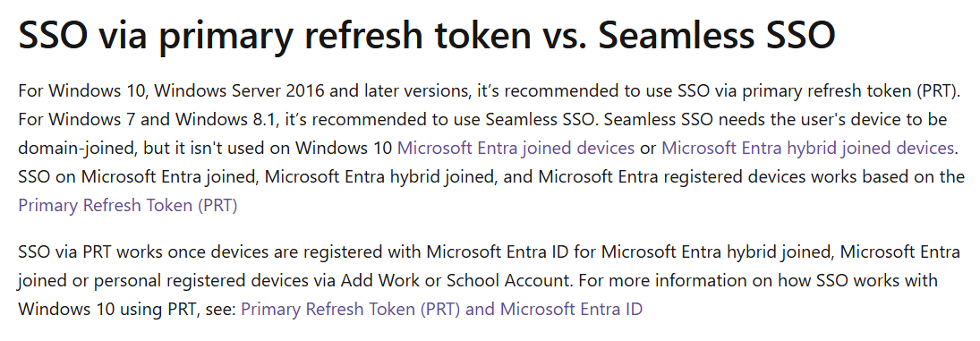
Task: Click the sentence starting For Windows 7
Action: (x=310, y=119)
